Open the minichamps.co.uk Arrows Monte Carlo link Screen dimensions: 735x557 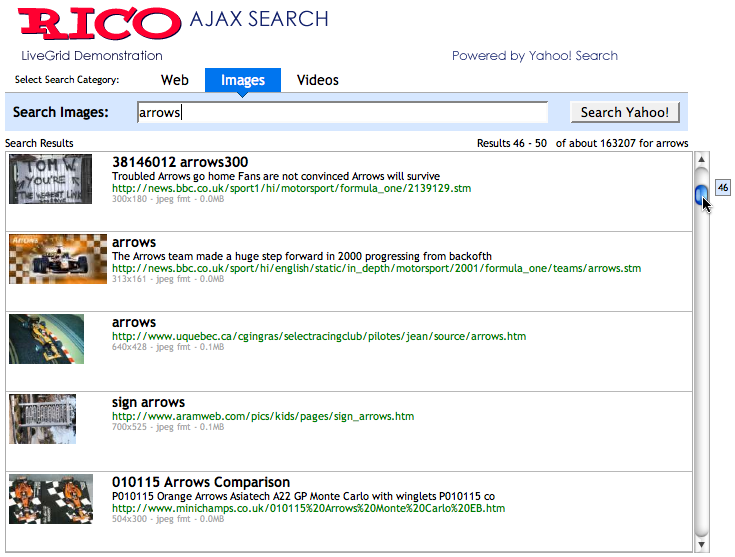click(x=308, y=509)
